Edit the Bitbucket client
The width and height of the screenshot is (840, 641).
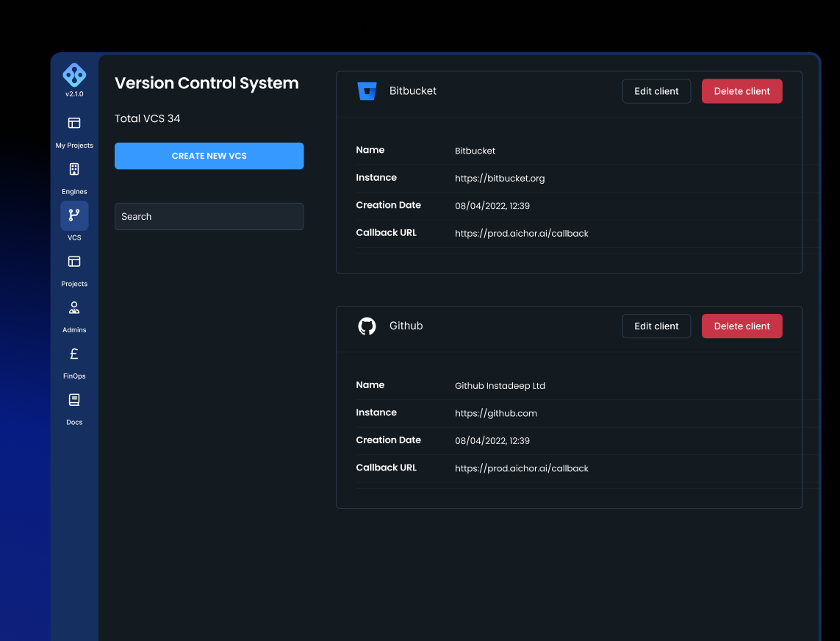coord(656,91)
